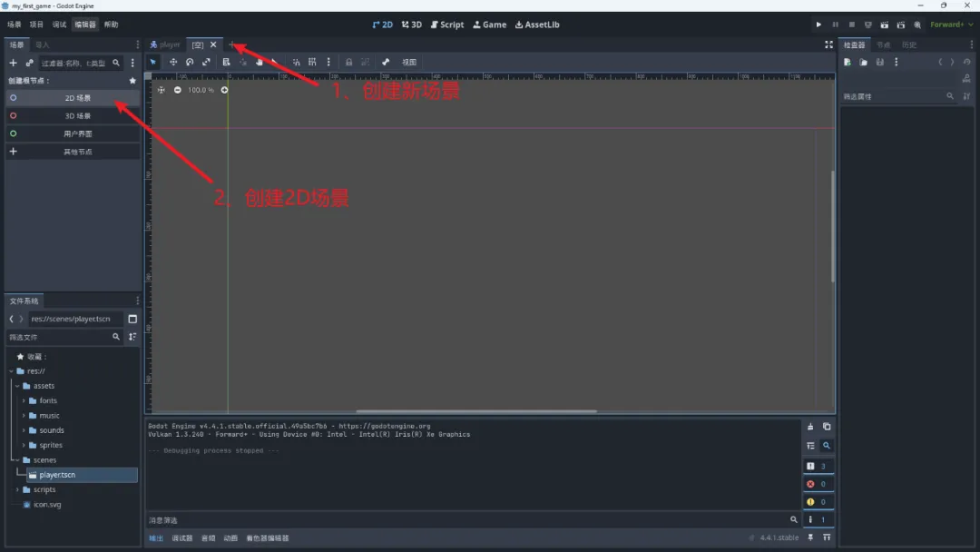Focus the 筛选文件 file filter field
Image resolution: width=980 pixels, height=552 pixels.
click(x=64, y=337)
